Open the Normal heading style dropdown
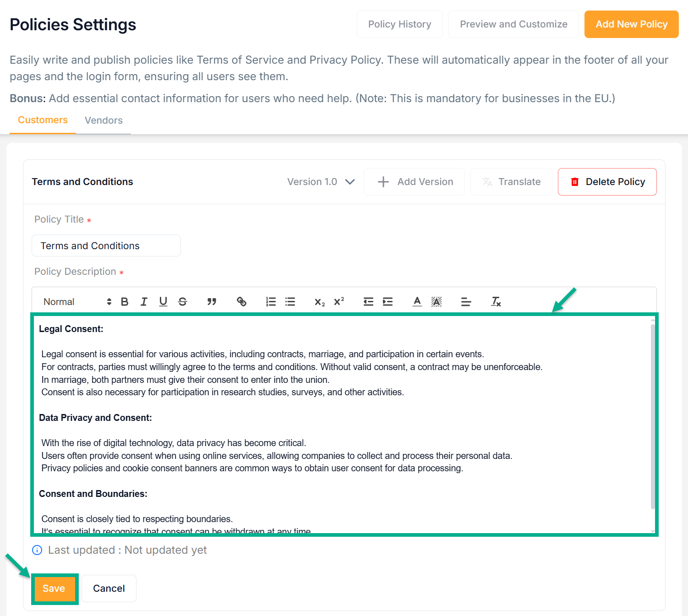 tap(77, 302)
